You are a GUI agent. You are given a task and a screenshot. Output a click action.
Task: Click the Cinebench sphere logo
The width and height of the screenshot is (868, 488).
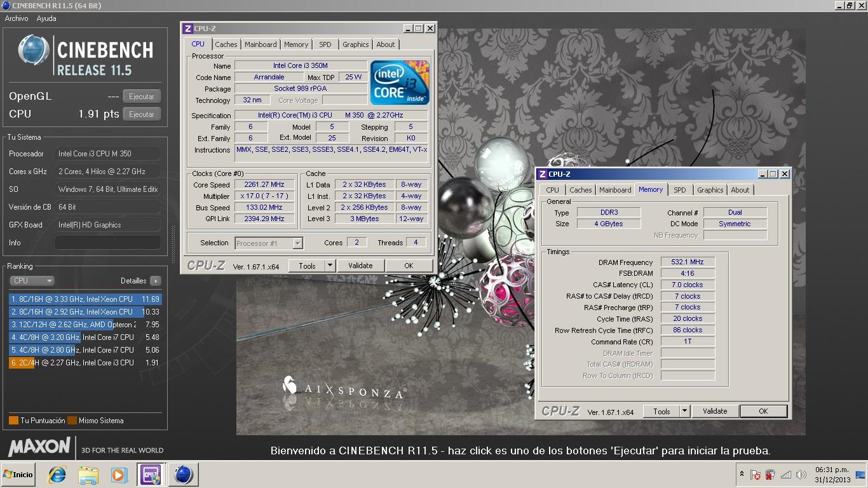[x=33, y=50]
